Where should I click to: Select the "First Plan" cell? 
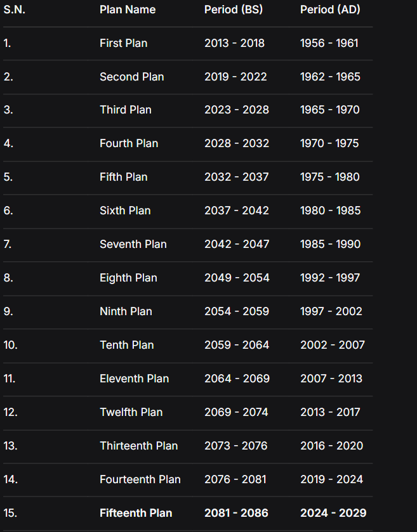tap(123, 43)
